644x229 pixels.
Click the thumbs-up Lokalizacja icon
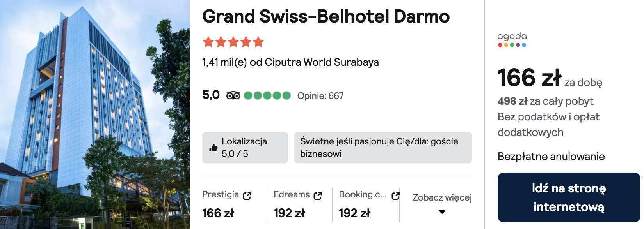[213, 148]
